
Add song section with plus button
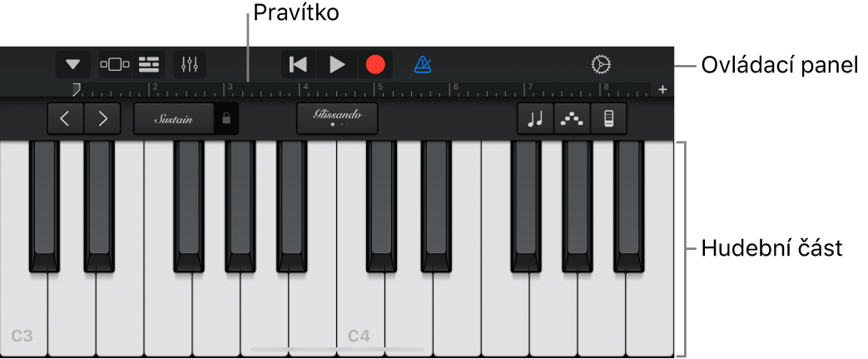point(662,89)
